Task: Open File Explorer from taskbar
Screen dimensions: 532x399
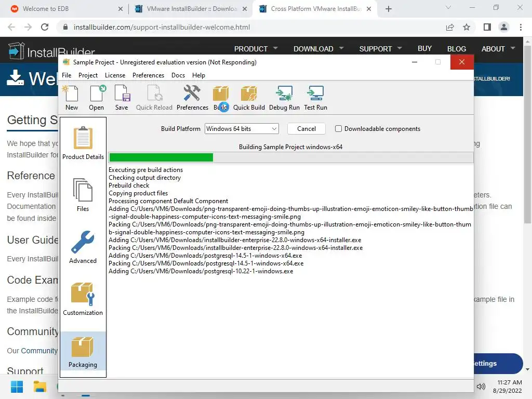Action: (39, 387)
